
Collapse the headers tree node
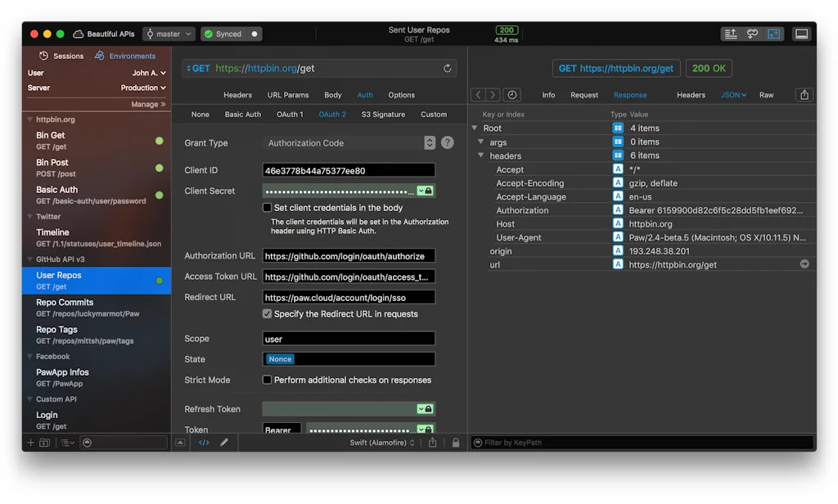click(480, 155)
